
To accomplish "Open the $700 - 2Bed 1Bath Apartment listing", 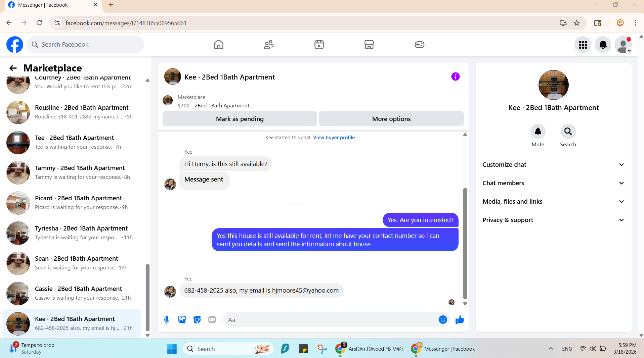I will tap(213, 105).
